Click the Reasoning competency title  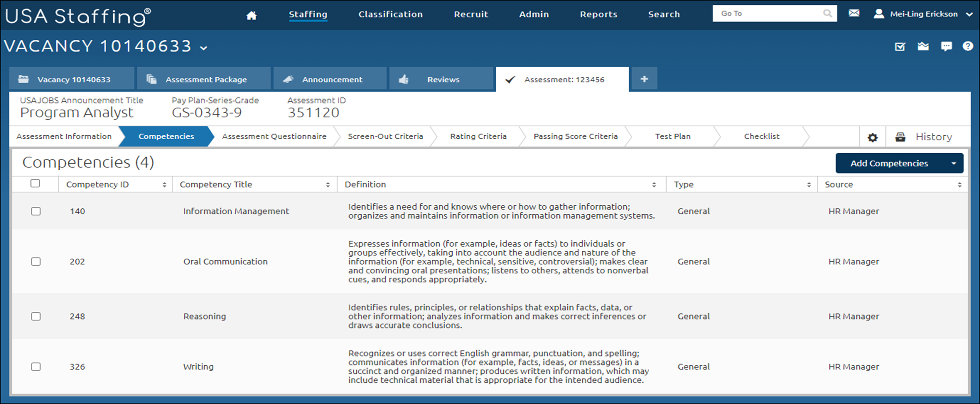click(x=204, y=316)
